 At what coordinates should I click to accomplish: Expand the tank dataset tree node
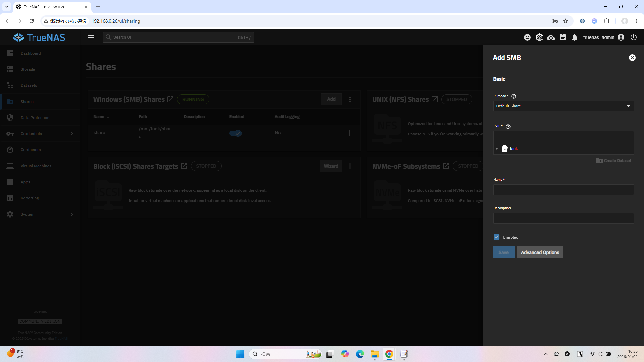tap(497, 149)
